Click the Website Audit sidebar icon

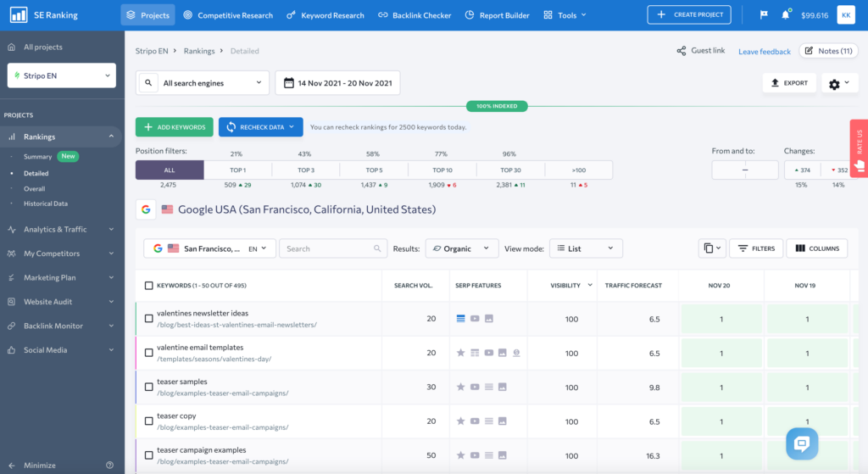[x=12, y=302]
